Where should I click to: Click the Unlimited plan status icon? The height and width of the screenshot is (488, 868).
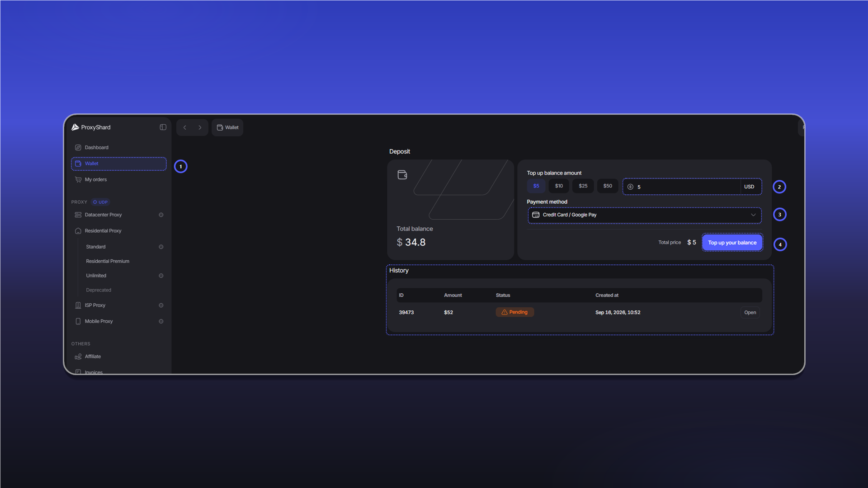coord(161,276)
